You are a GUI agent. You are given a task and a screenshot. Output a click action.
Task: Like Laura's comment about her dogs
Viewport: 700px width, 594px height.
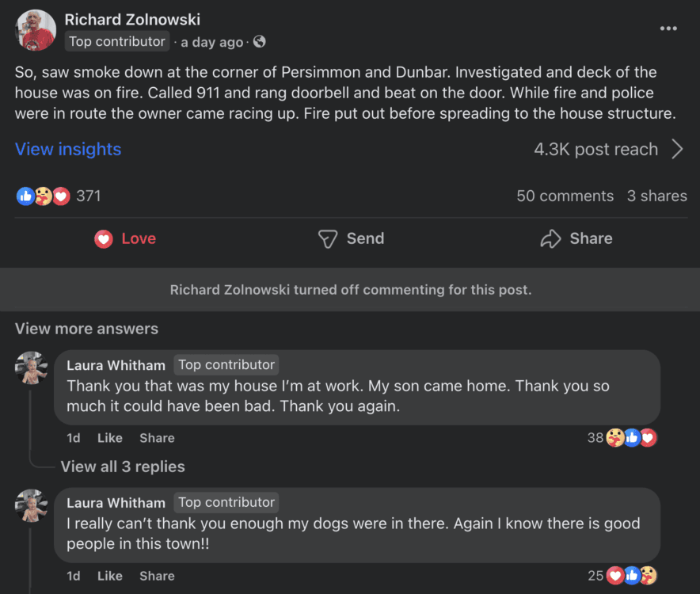click(110, 576)
